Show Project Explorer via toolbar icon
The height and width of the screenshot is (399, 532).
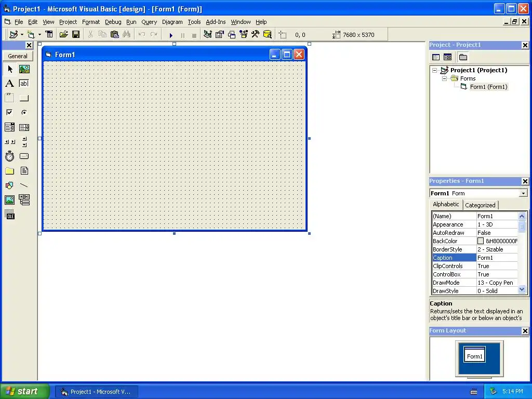208,34
